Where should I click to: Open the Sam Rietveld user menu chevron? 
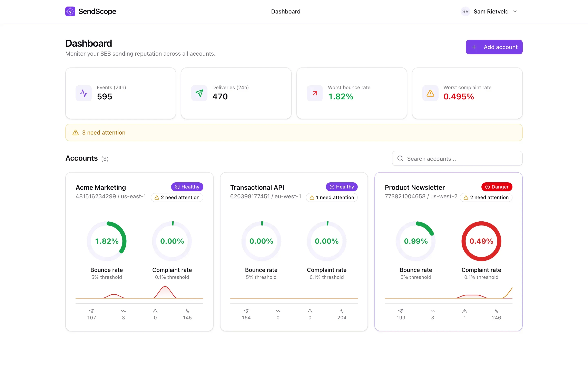click(x=515, y=11)
